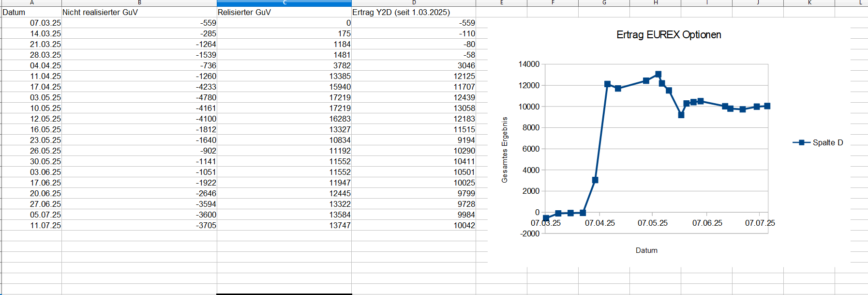868x295 pixels.
Task: Select the cell with value -4780
Action: [206, 97]
